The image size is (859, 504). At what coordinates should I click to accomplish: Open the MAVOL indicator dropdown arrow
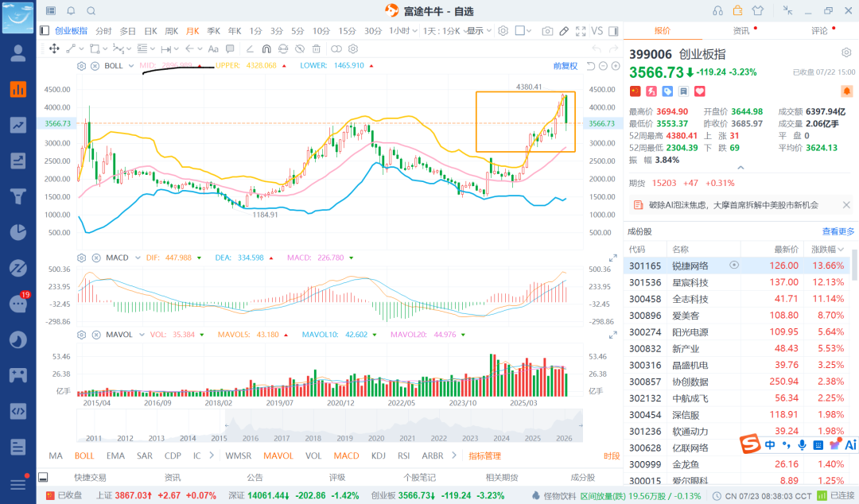(142, 335)
